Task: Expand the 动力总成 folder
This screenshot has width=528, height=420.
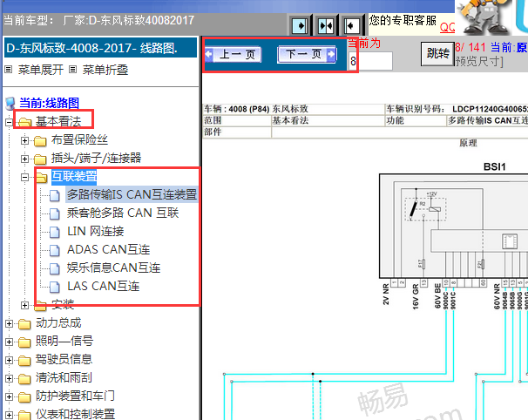Action: 9,323
